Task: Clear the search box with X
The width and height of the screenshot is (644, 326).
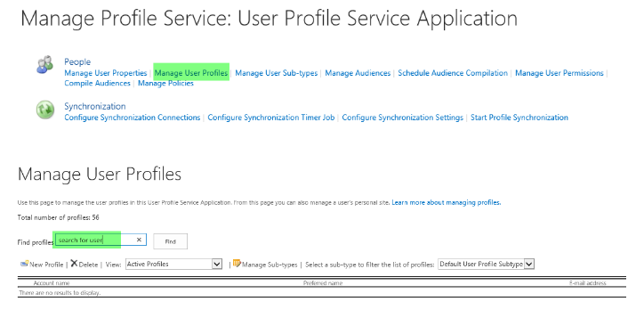Action: [x=139, y=240]
